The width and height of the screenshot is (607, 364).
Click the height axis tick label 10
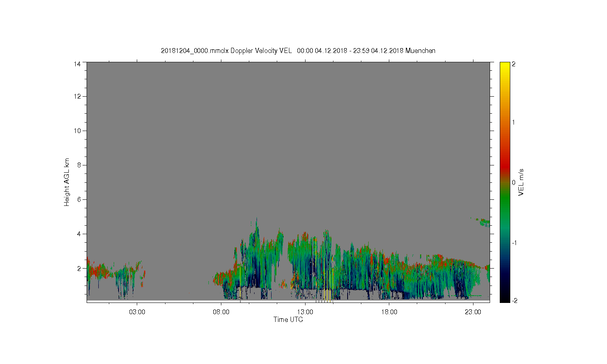point(77,131)
